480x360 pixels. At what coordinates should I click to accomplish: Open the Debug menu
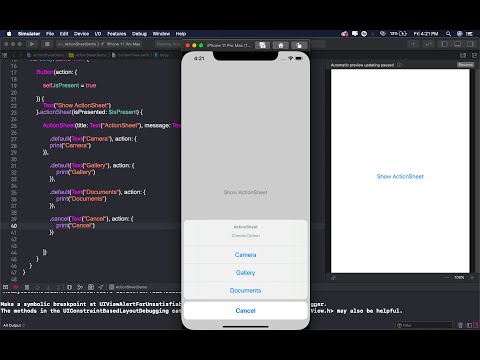click(139, 34)
